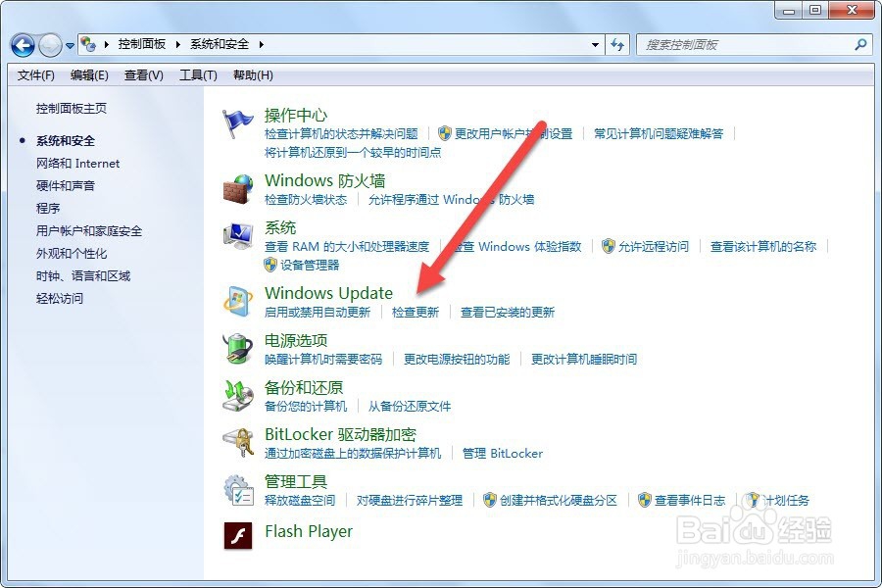Select 程序 in sidebar
Screen dimensions: 882x588
coord(48,209)
